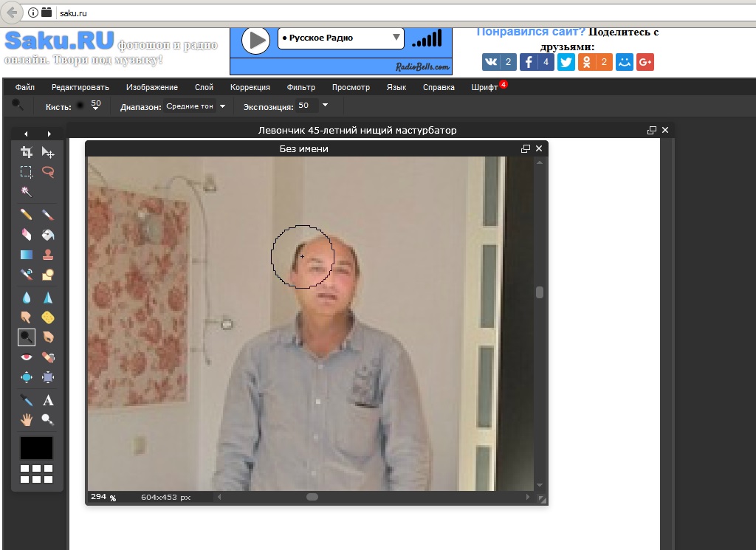Open the Просмотр menu

coord(351,87)
